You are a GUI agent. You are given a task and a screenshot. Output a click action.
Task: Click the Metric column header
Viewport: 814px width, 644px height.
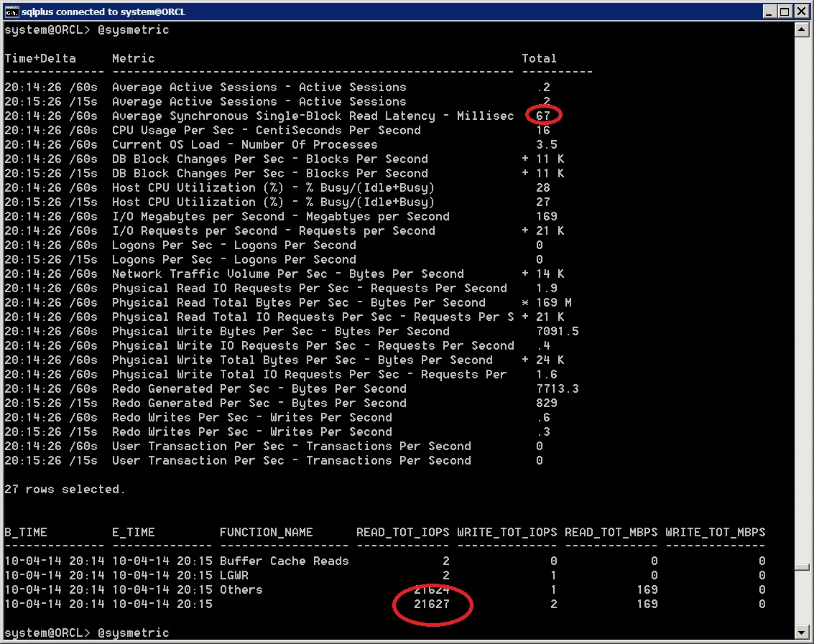pyautogui.click(x=134, y=59)
